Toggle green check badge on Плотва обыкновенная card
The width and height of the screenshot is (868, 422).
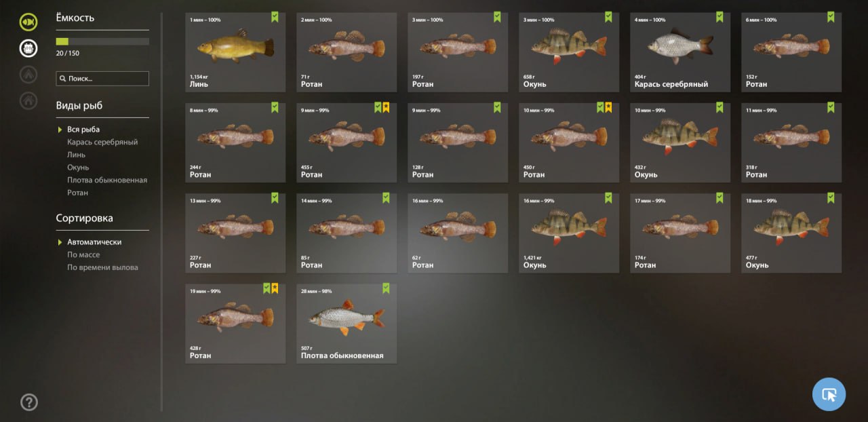coord(386,288)
